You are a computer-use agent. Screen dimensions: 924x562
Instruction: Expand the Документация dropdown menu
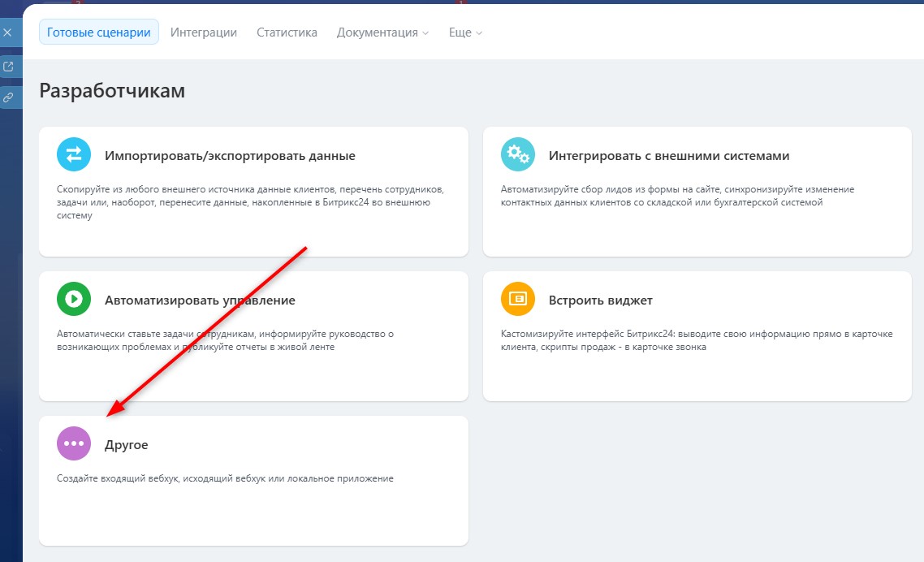(x=382, y=32)
